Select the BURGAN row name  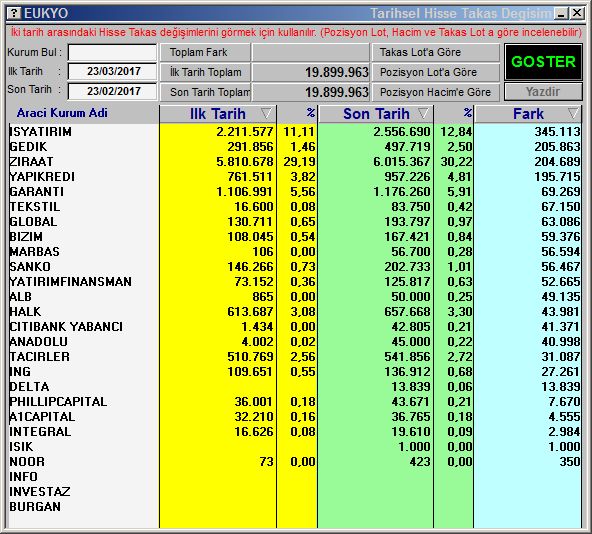point(35,507)
